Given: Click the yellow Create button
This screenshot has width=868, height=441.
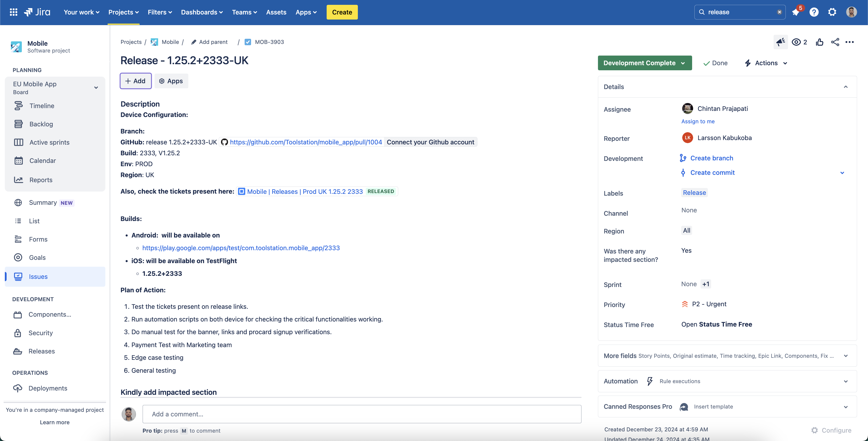Looking at the screenshot, I should tap(342, 12).
